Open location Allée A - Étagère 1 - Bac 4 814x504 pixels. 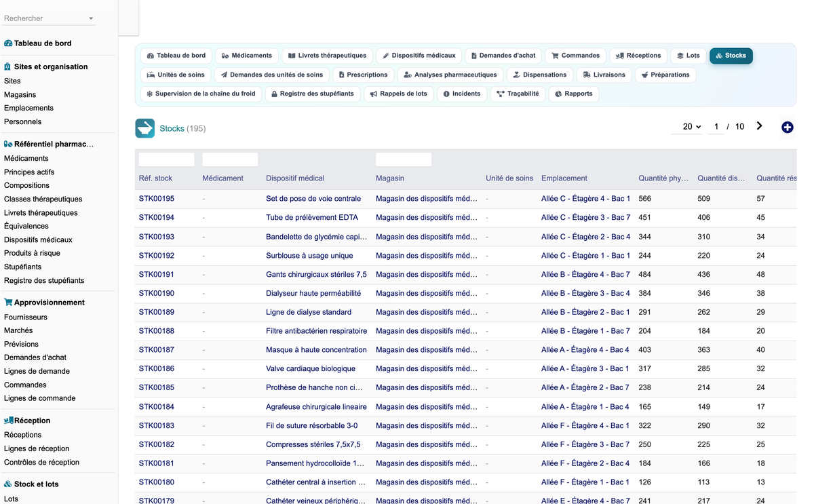[x=585, y=407]
